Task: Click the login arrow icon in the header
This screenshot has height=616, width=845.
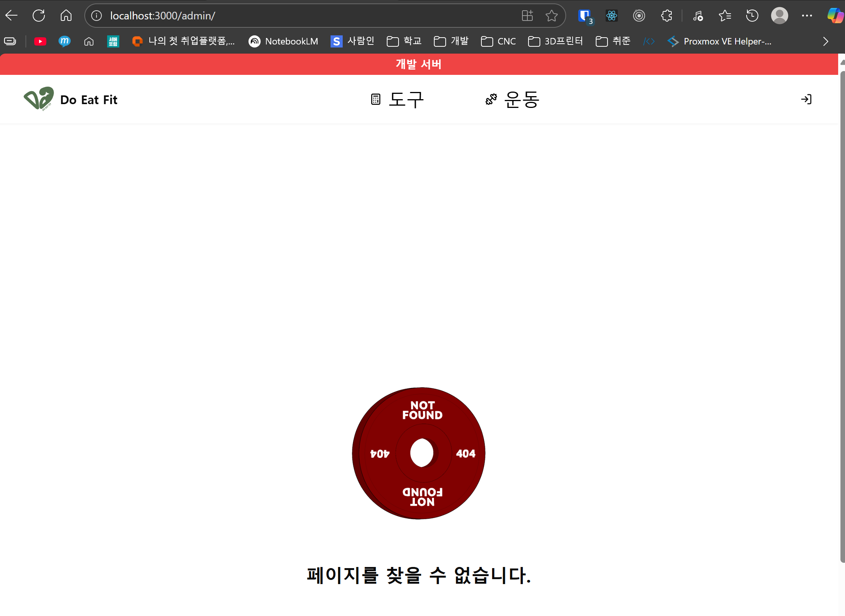Action: coord(806,99)
